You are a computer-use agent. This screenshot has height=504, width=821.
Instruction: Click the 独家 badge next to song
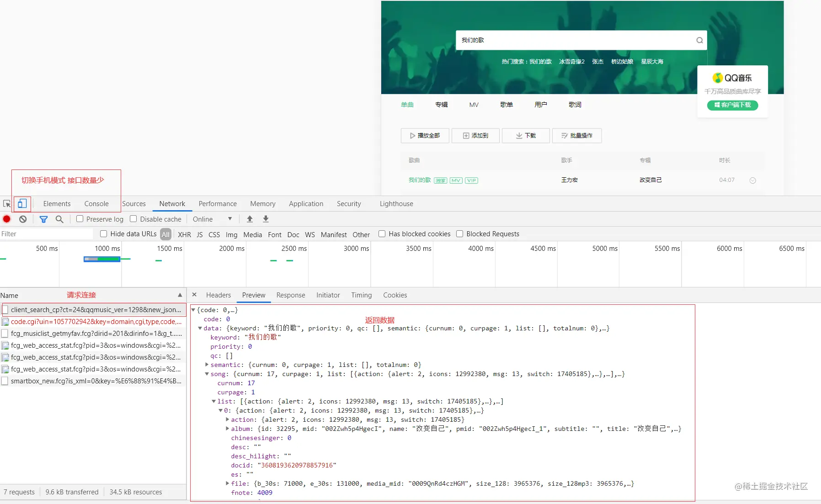[x=440, y=180]
